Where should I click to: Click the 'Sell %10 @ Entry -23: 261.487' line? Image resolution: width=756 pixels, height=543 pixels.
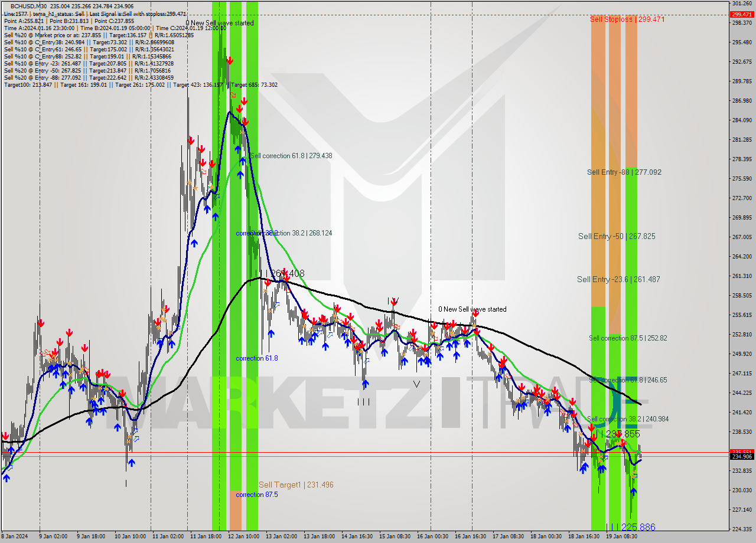[x=89, y=63]
